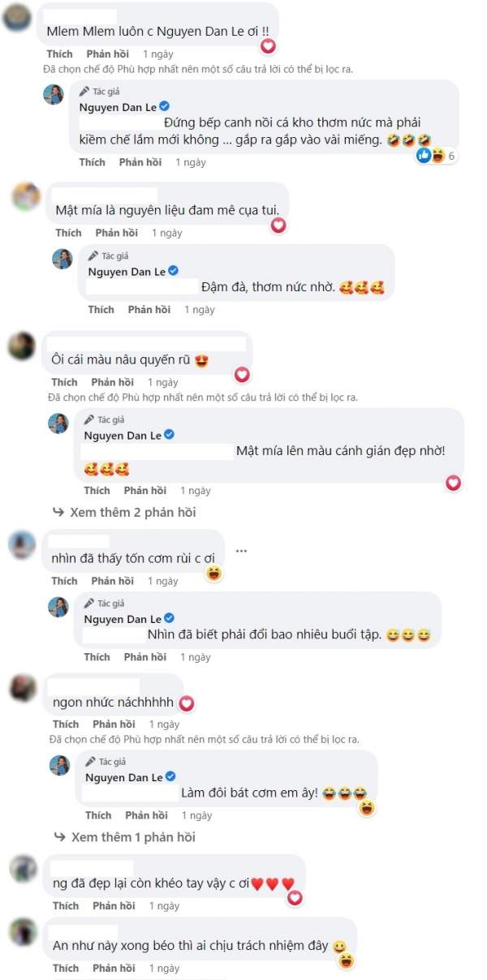Click the verified badge on the Đậm đà reply
The width and height of the screenshot is (487, 980).
(173, 271)
